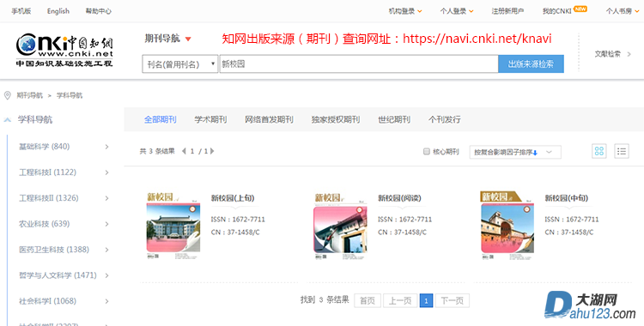644x326 pixels.
Task: Open the 文献检索 link
Action: 607,54
